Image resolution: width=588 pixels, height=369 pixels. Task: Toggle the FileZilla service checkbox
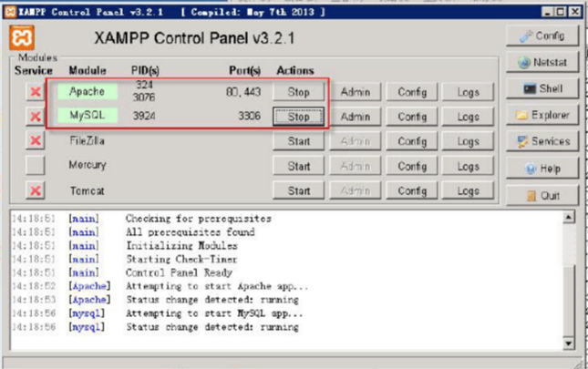[x=36, y=141]
